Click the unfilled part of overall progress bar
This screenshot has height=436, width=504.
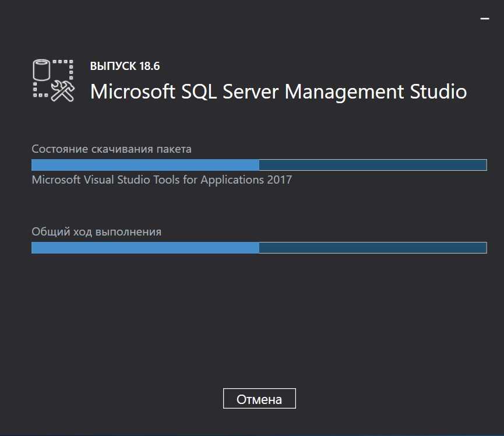pyautogui.click(x=372, y=248)
